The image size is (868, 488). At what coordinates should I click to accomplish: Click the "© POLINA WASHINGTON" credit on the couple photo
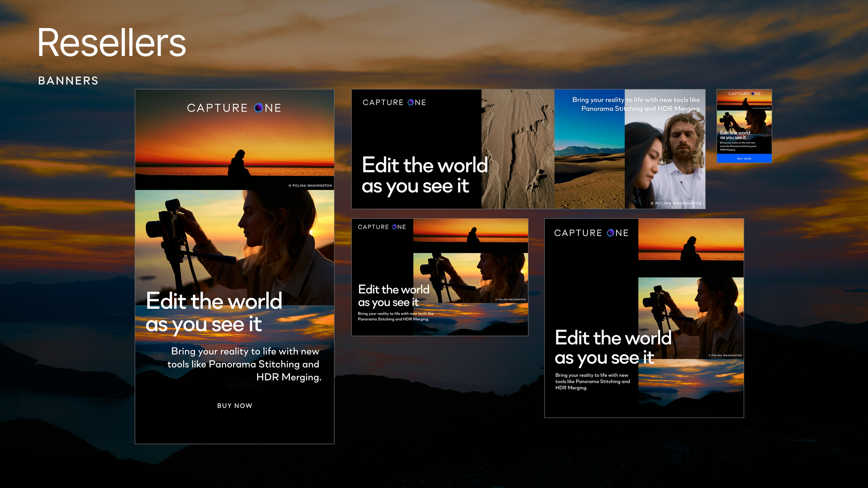[676, 203]
